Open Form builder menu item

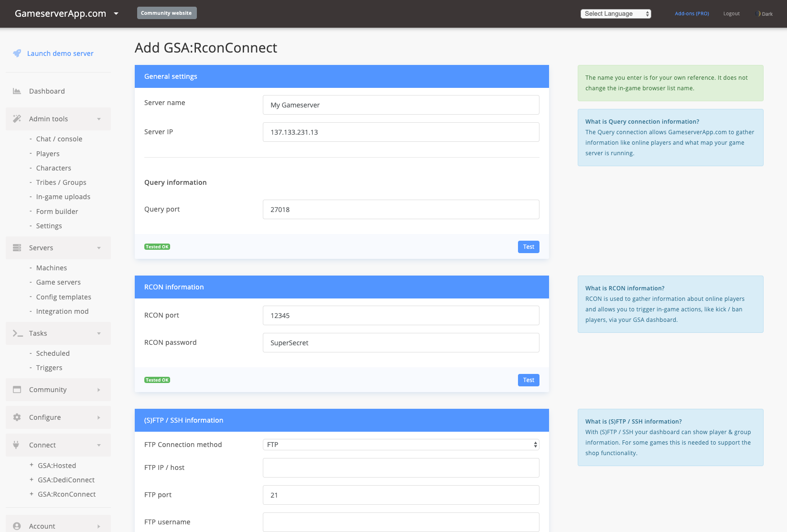57,212
